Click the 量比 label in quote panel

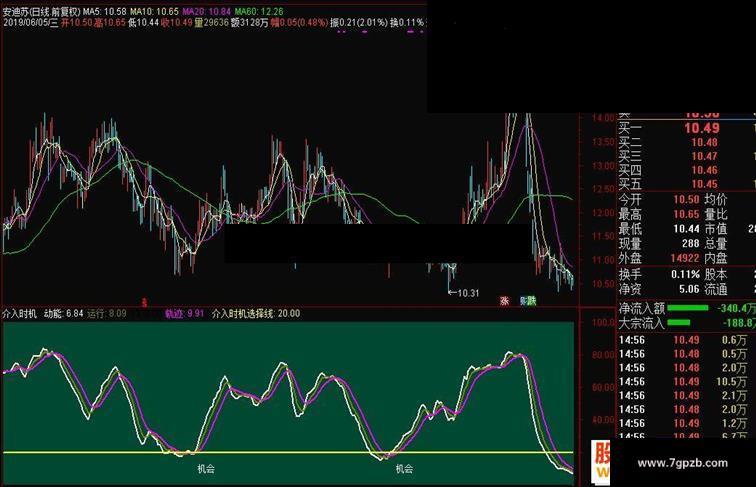[x=716, y=214]
